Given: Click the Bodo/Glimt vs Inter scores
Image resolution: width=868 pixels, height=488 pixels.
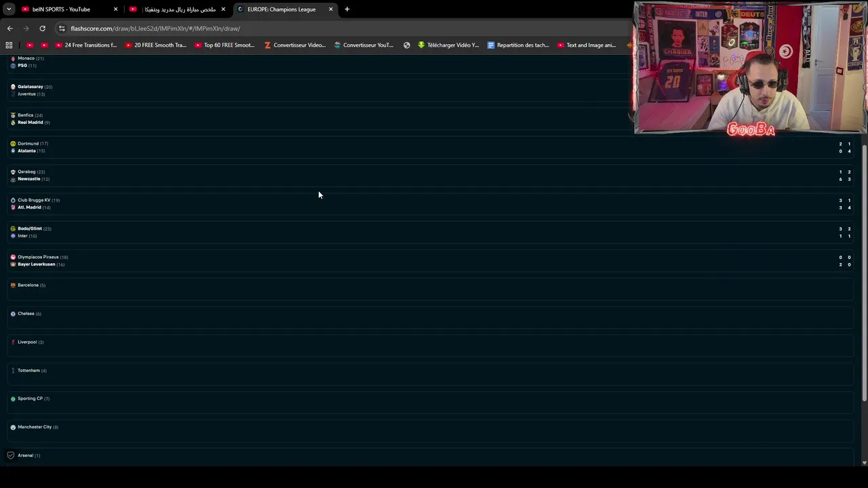Looking at the screenshot, I should click(844, 232).
